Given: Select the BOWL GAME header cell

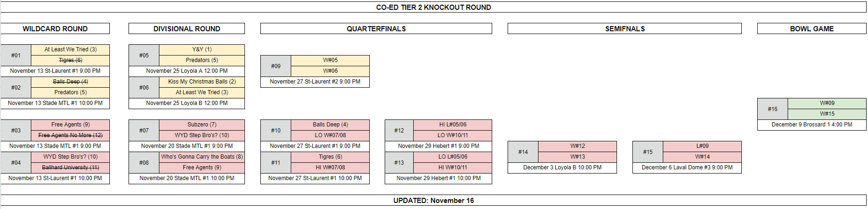Looking at the screenshot, I should (812, 28).
